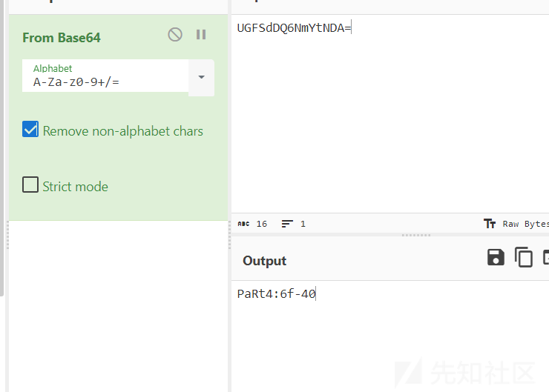Click the input character count icon
The image size is (549, 392).
243,224
